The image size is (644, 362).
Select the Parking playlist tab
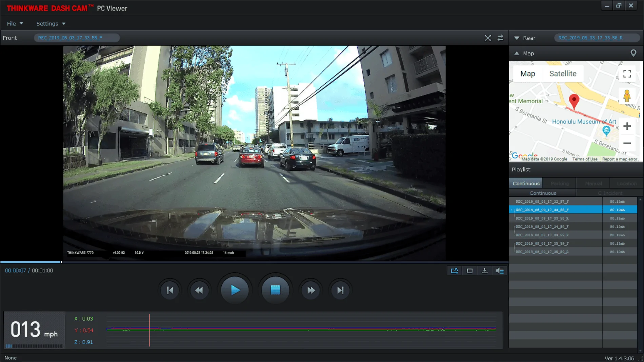560,183
